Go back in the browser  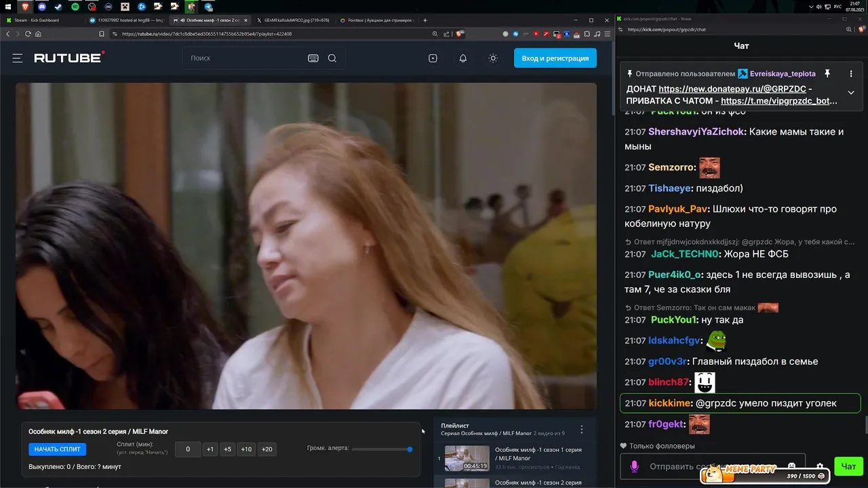[x=8, y=34]
